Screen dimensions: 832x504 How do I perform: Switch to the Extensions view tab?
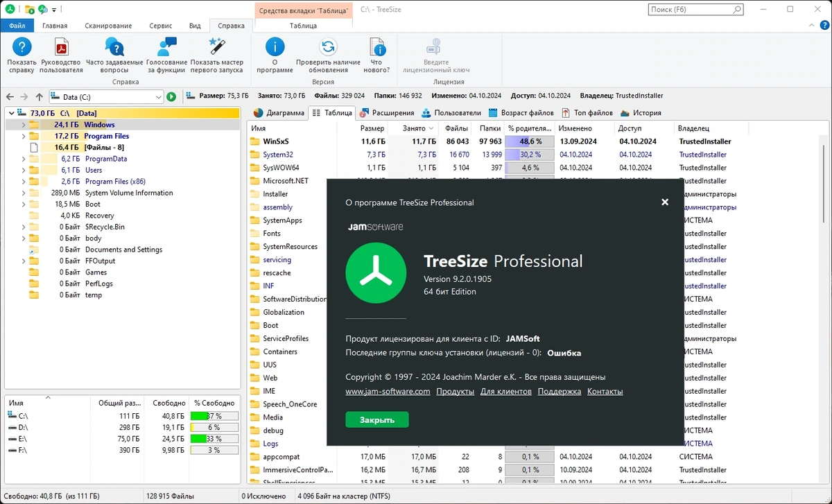(388, 112)
